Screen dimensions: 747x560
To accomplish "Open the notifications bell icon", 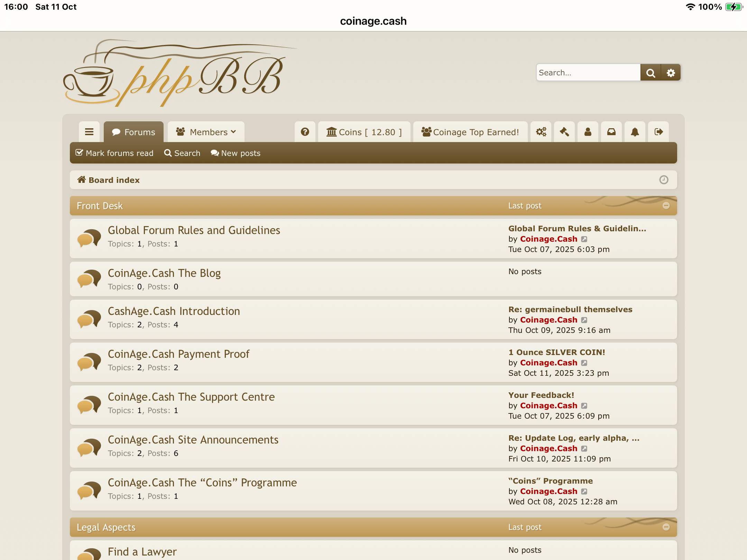I will [635, 132].
